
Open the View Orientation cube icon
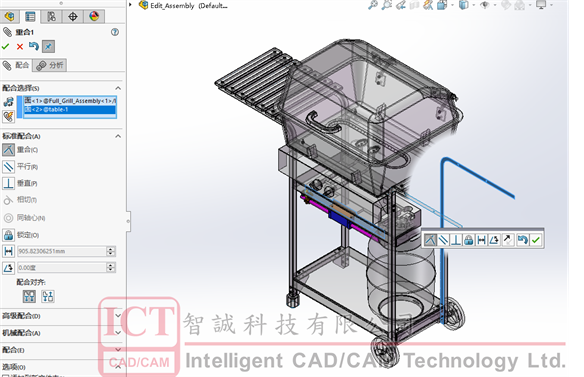tap(442, 5)
